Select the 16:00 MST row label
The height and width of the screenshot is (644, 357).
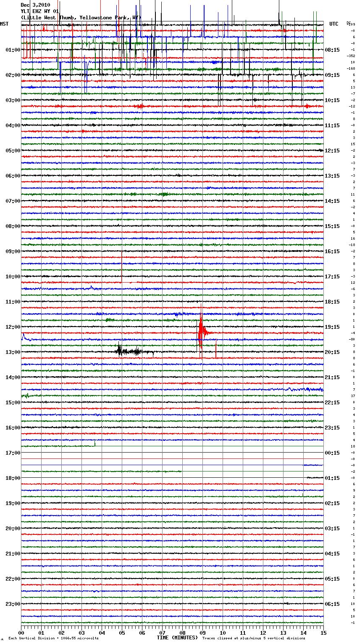point(13,427)
